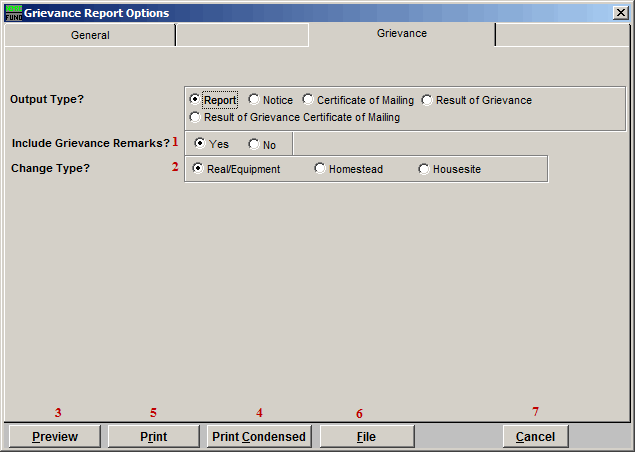Choose Notice as the output type
The height and width of the screenshot is (452, 635).
pyautogui.click(x=254, y=100)
